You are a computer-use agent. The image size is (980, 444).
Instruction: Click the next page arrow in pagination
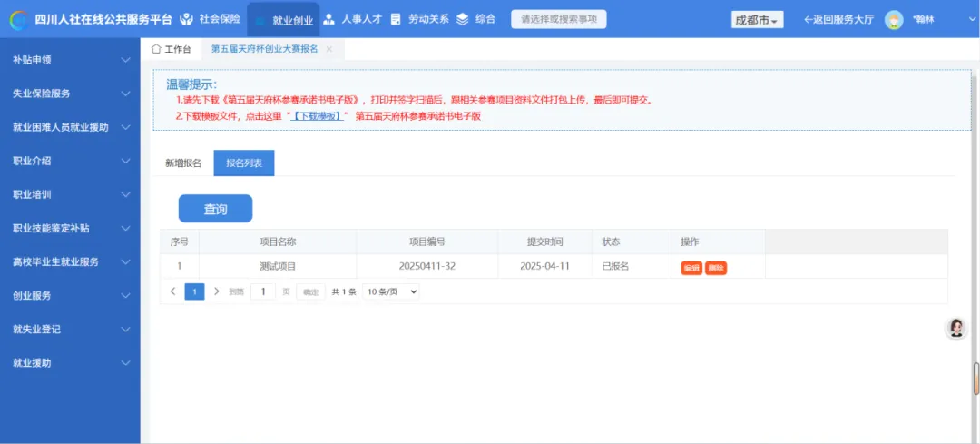[x=217, y=291]
